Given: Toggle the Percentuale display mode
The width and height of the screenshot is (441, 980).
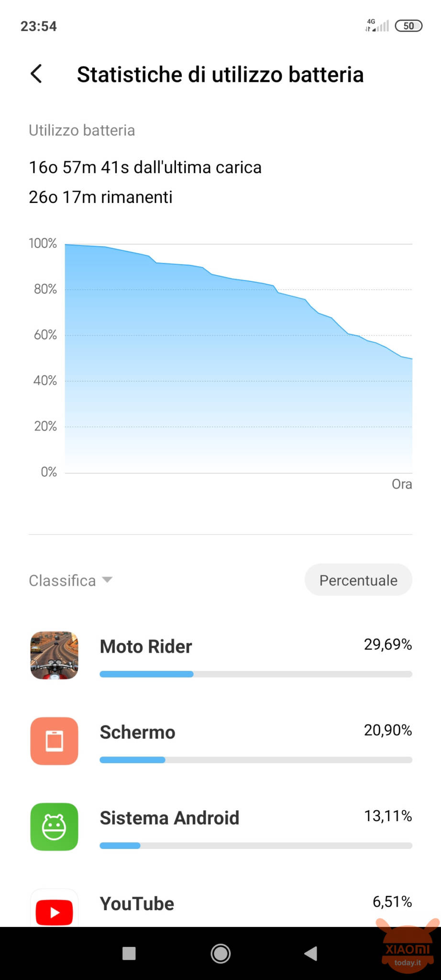Looking at the screenshot, I should pyautogui.click(x=358, y=580).
